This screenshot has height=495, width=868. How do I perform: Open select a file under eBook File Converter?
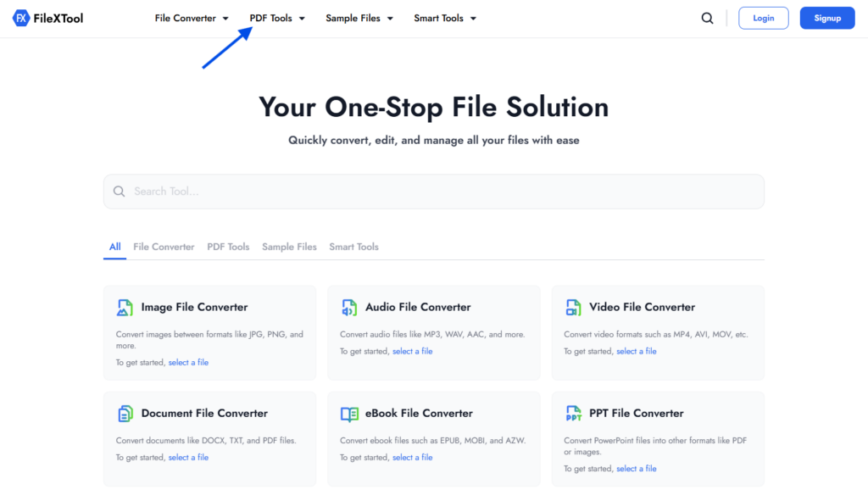pos(412,457)
